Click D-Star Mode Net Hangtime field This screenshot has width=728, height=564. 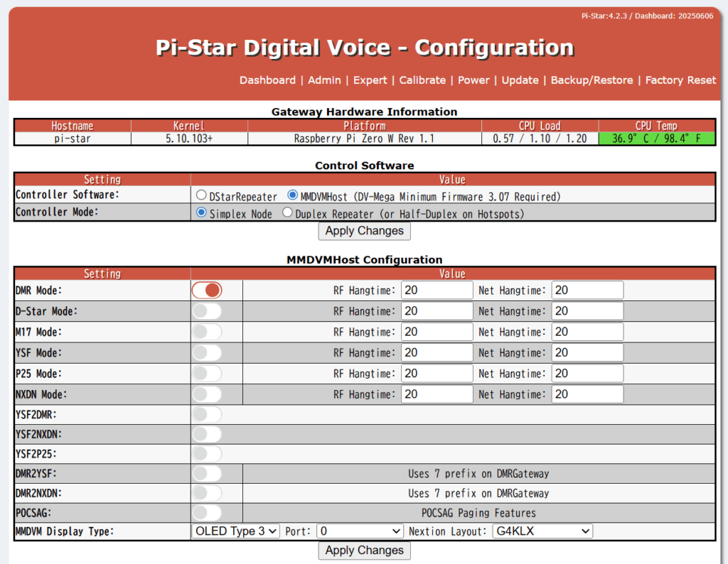[x=587, y=311]
